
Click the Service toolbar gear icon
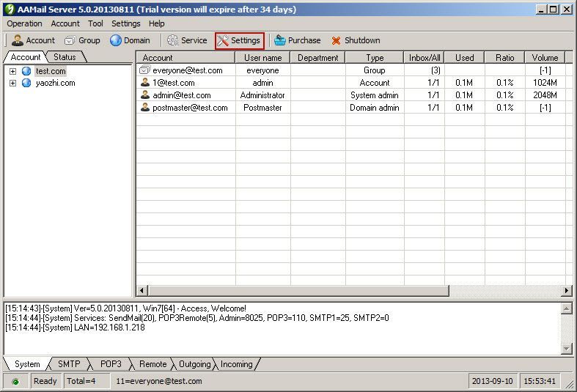172,40
